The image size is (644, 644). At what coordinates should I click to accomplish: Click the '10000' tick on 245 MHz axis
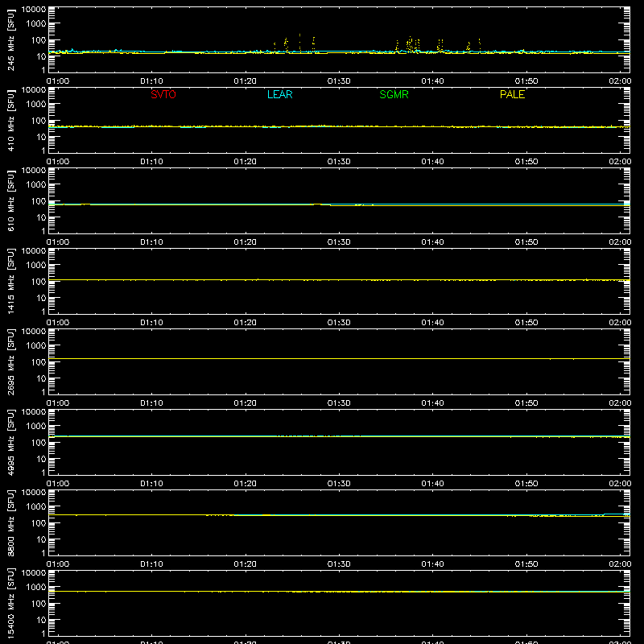click(34, 10)
